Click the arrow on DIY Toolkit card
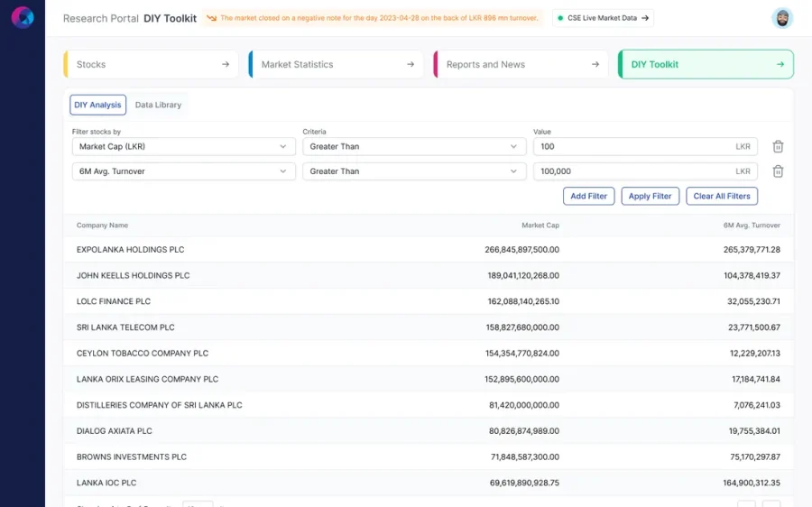Viewport: 812px width, 507px height. click(x=780, y=64)
